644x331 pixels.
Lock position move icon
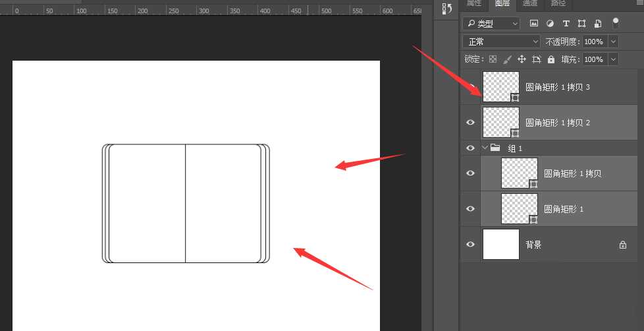click(522, 59)
